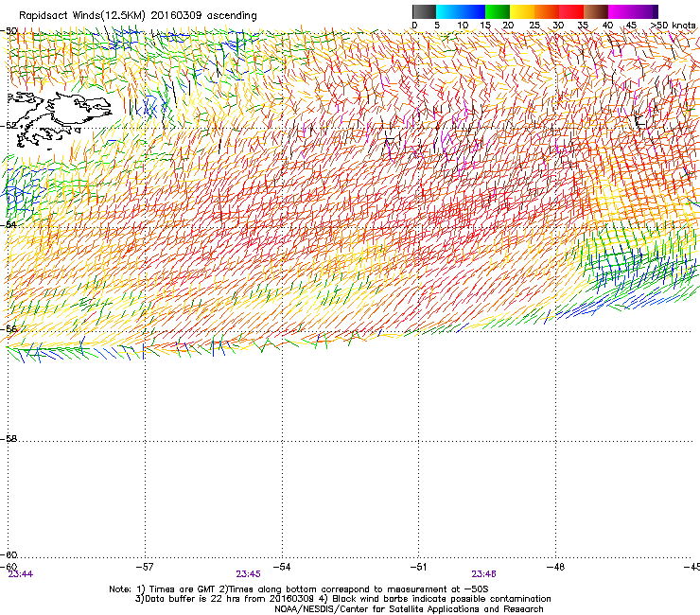Click the -60 latitude axis label
Viewport: 700px width, 615px height.
click(9, 554)
